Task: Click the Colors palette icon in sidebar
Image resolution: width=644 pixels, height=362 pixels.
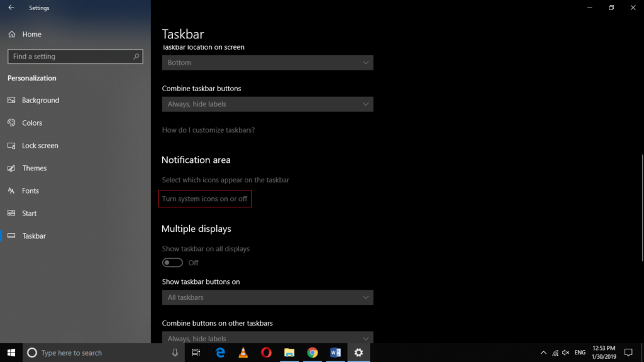Action: click(11, 123)
